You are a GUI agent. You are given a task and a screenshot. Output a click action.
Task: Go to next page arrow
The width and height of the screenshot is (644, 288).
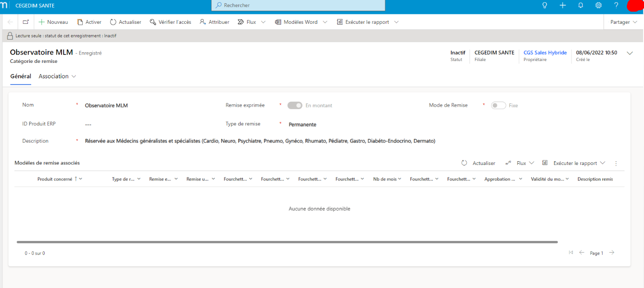coord(612,253)
